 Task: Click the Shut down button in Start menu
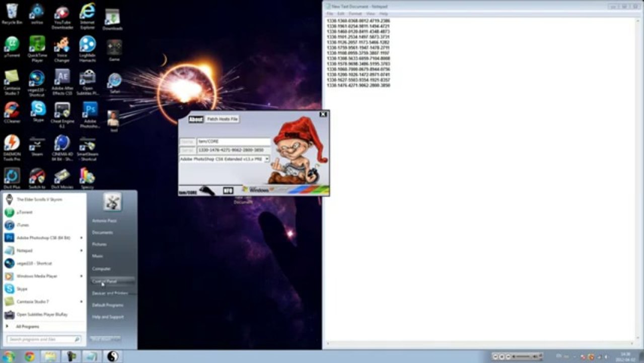[x=106, y=339]
